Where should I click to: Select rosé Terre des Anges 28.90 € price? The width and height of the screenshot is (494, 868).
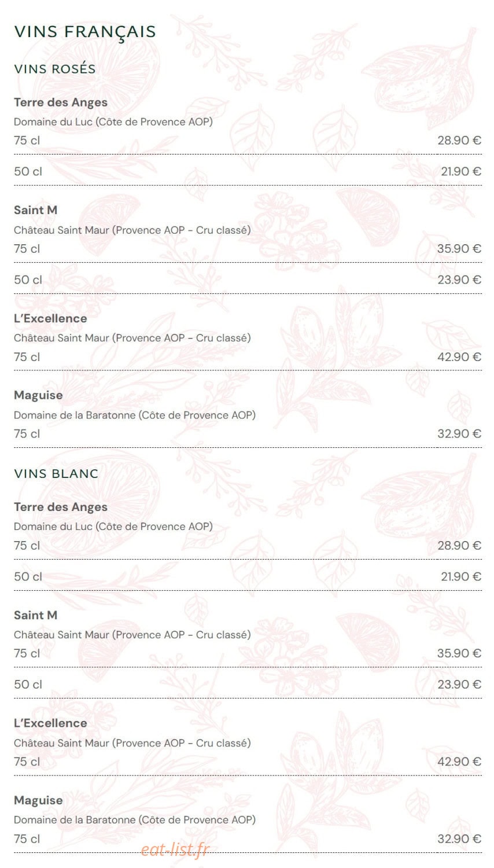pyautogui.click(x=459, y=140)
